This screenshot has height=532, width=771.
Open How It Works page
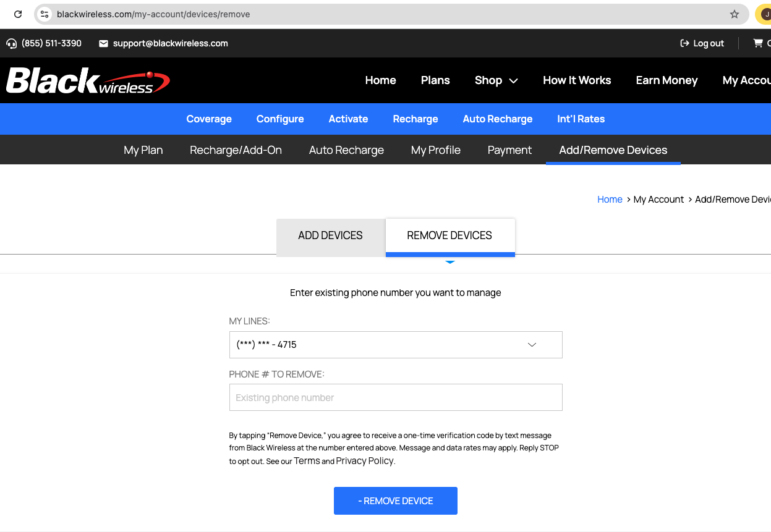coord(577,80)
